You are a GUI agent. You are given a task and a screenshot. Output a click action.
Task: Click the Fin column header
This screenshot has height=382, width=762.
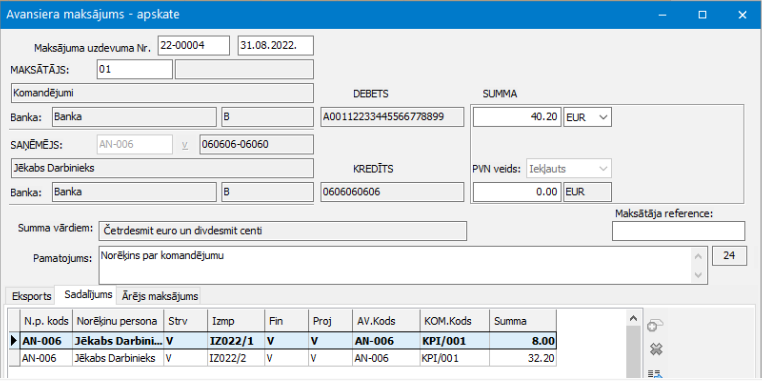click(286, 321)
